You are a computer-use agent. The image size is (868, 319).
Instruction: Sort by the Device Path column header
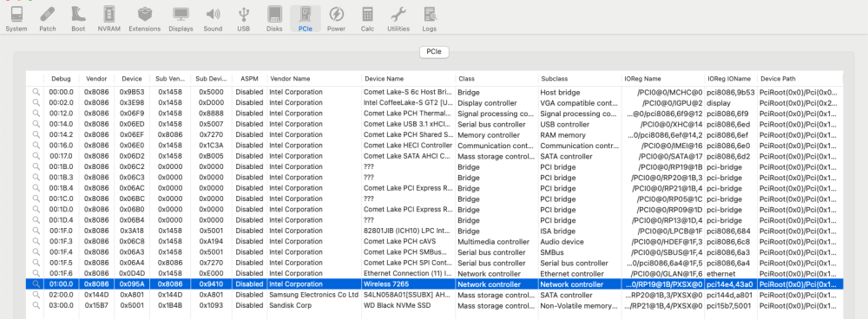tap(800, 79)
